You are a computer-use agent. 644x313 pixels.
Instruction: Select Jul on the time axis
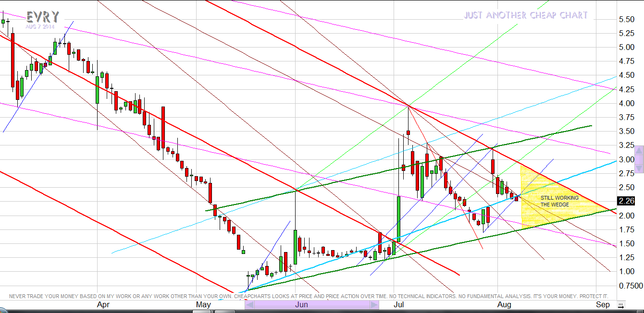tap(399, 305)
